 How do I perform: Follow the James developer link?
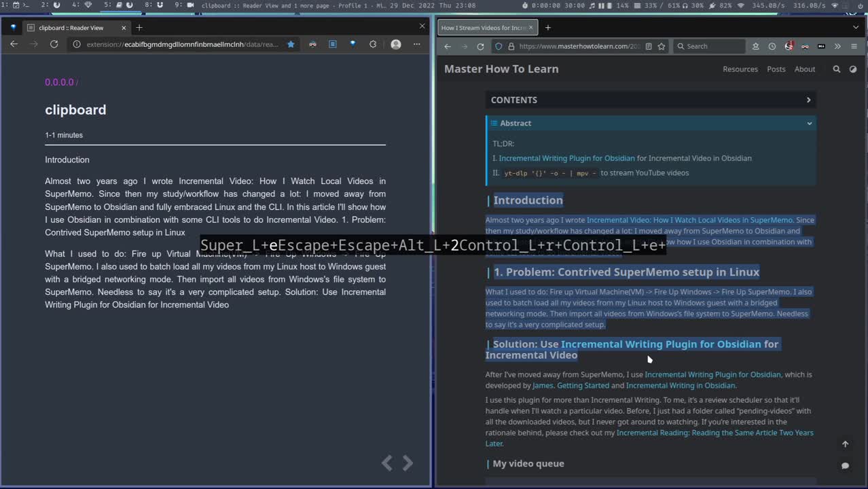tap(543, 386)
